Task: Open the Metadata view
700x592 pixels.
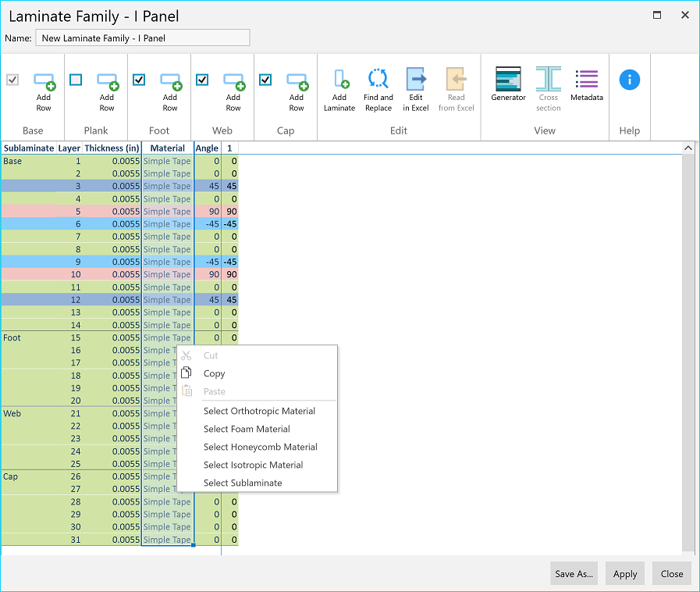Action: point(587,79)
